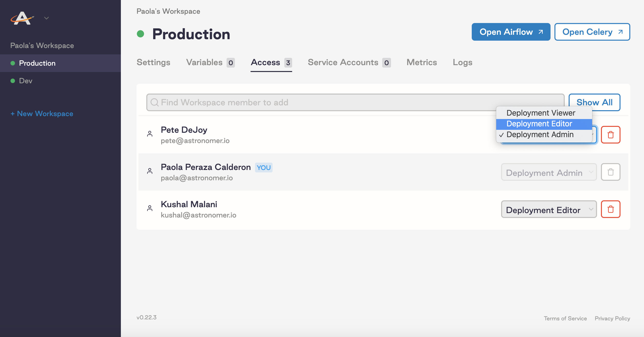Image resolution: width=644 pixels, height=337 pixels.
Task: Expand the workspace switcher chevron beside the logo
Action: [x=46, y=18]
